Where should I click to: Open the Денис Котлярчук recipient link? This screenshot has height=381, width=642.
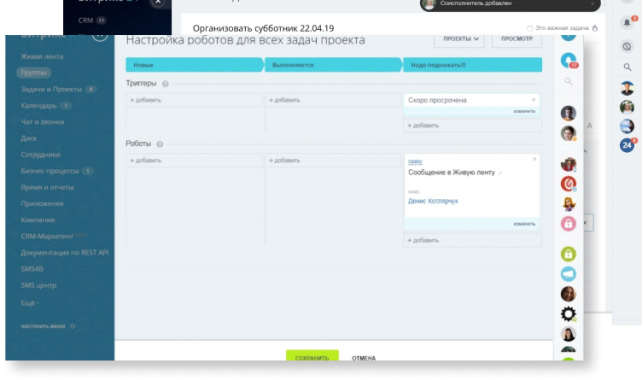433,201
